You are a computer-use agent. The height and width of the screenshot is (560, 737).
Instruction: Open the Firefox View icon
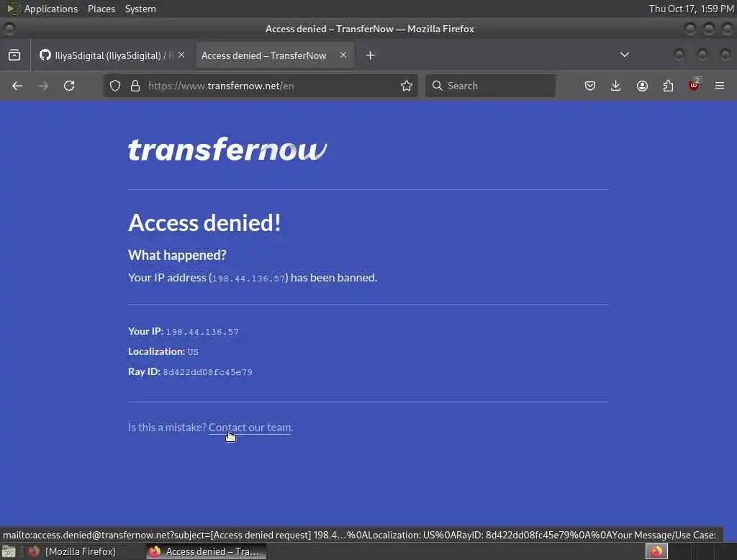click(14, 55)
